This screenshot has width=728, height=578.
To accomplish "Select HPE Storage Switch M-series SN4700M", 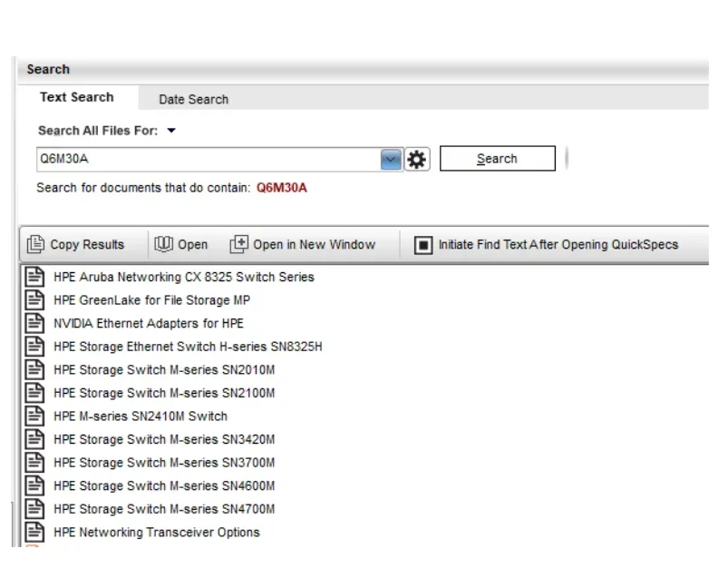I will point(164,509).
